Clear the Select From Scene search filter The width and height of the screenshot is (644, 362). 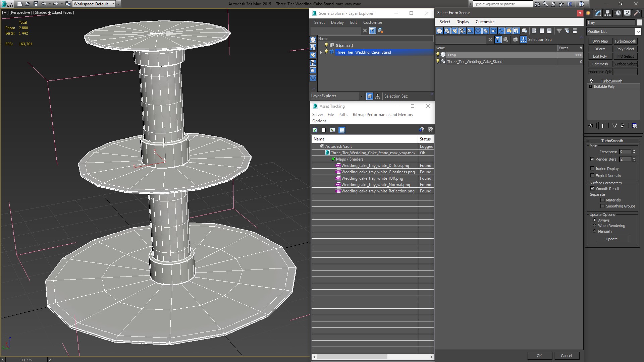click(x=490, y=40)
